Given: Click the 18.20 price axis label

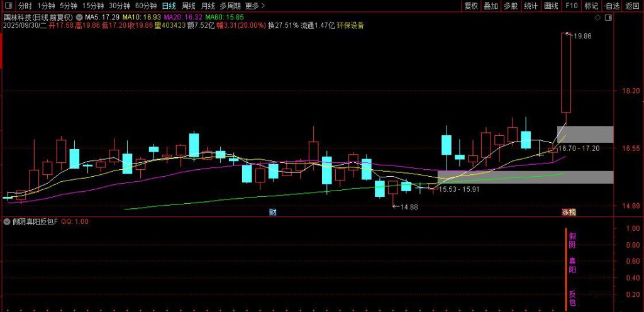Looking at the screenshot, I should coord(631,91).
